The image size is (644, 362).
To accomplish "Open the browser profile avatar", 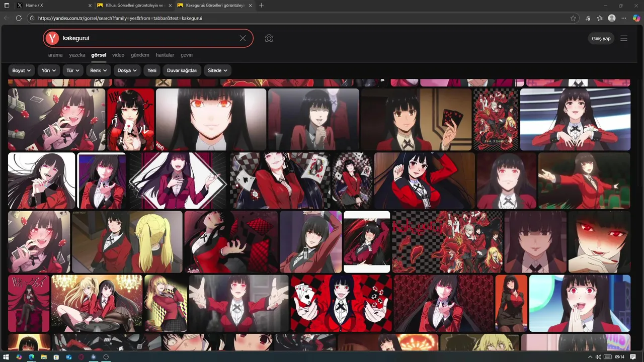I will coord(612,18).
